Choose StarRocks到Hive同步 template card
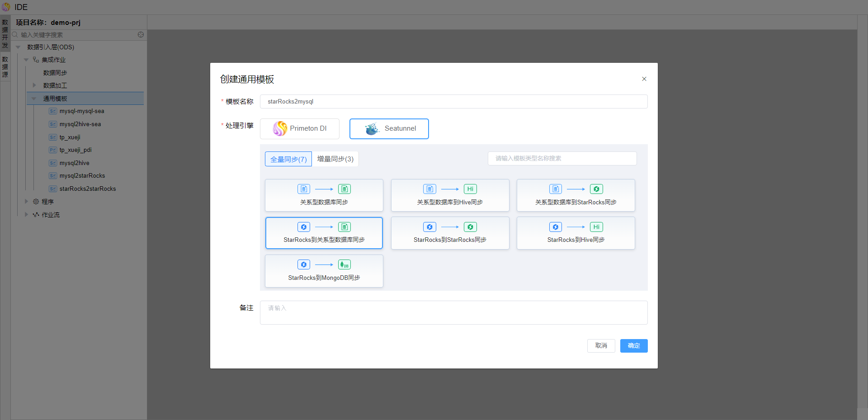This screenshot has height=420, width=868. [576, 233]
